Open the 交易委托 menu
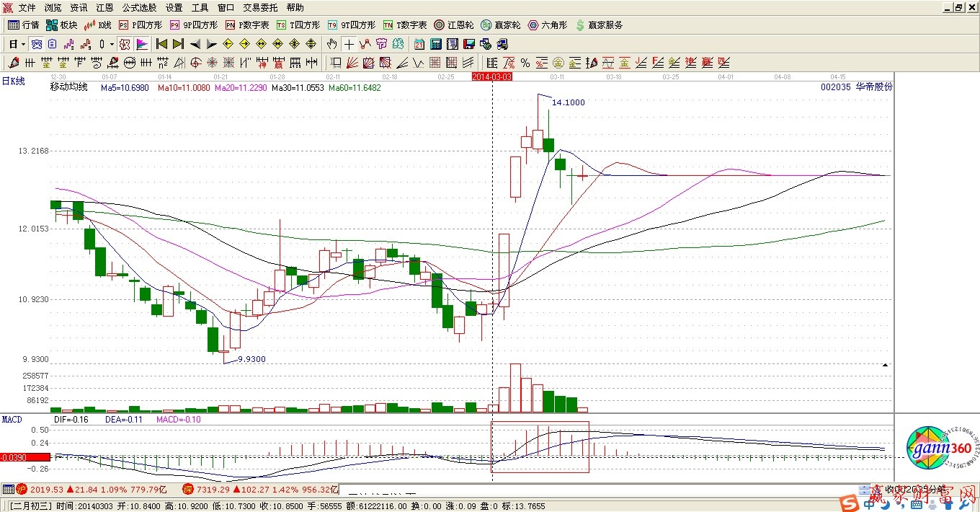 [x=259, y=8]
